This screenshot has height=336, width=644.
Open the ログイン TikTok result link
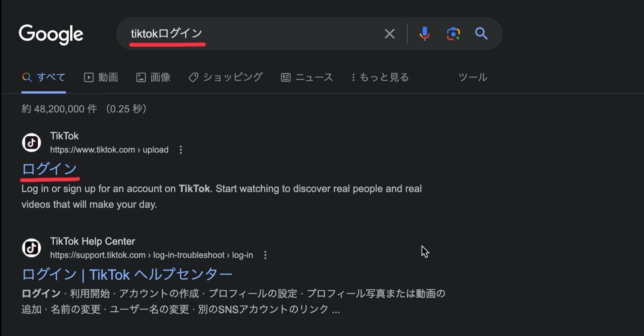(50, 169)
